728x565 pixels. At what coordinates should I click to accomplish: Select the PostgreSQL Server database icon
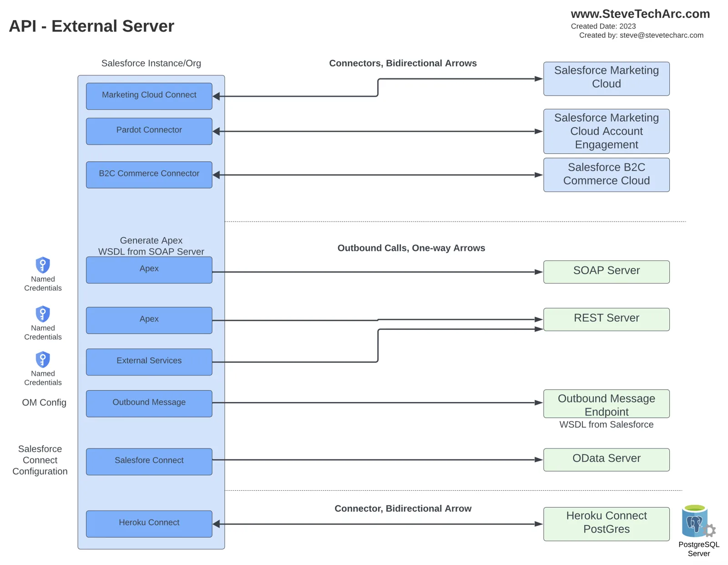point(698,521)
